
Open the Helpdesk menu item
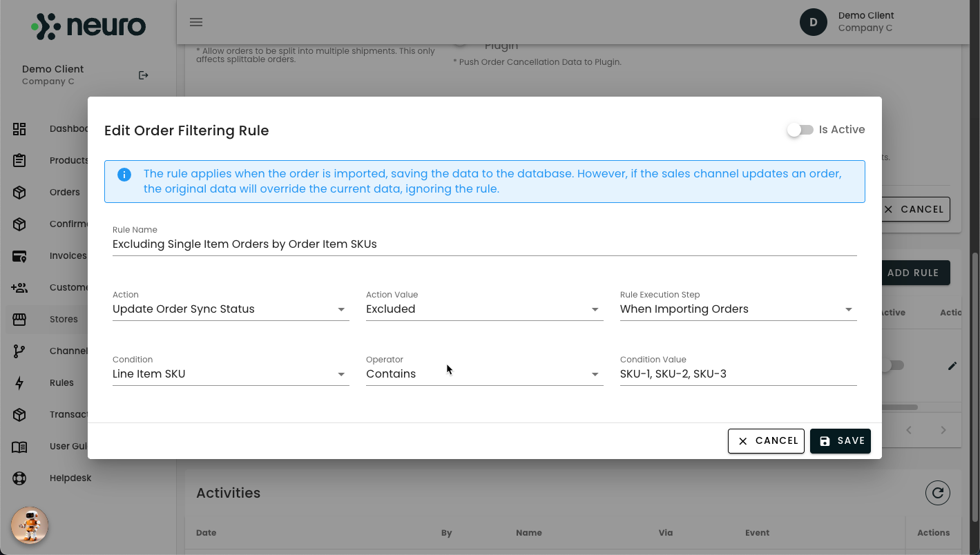click(70, 478)
